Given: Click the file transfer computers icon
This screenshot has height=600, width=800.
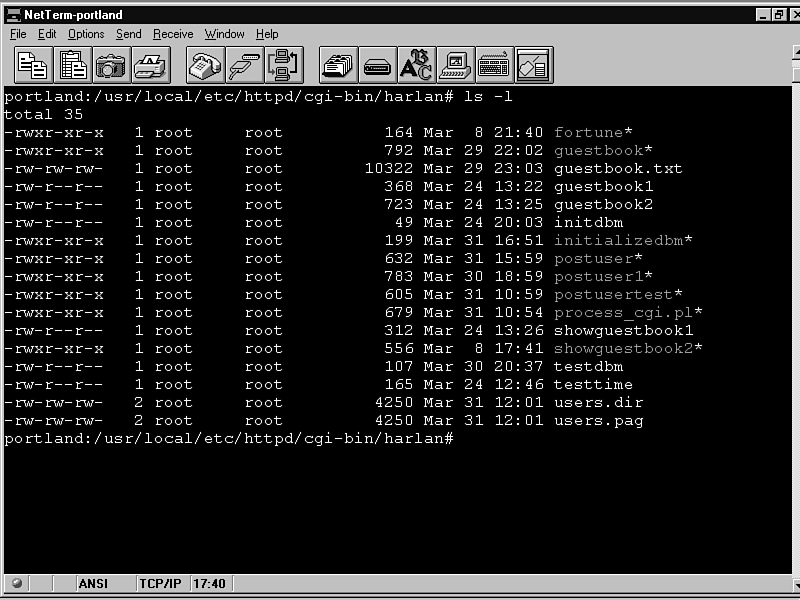Looking at the screenshot, I should coord(283,66).
